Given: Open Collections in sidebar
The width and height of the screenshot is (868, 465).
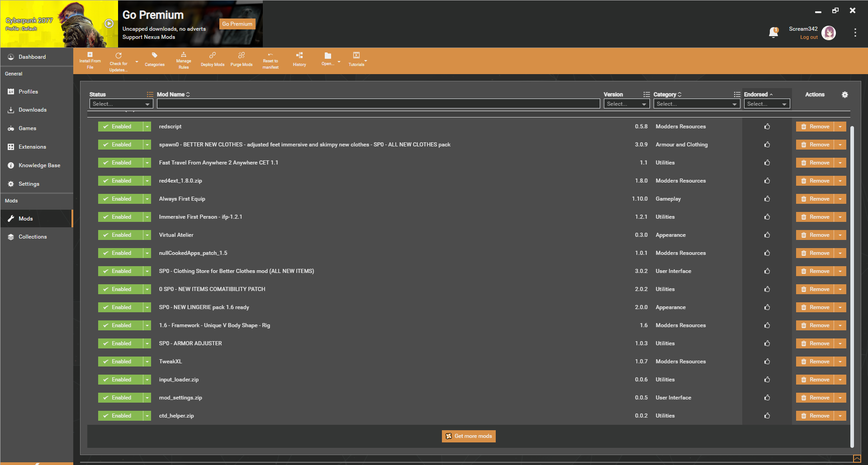Looking at the screenshot, I should 37,237.
